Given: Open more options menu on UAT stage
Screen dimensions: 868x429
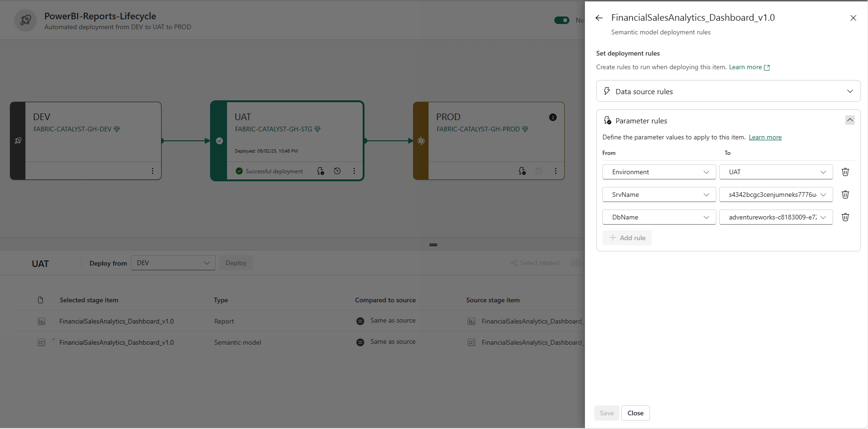Looking at the screenshot, I should tap(354, 171).
